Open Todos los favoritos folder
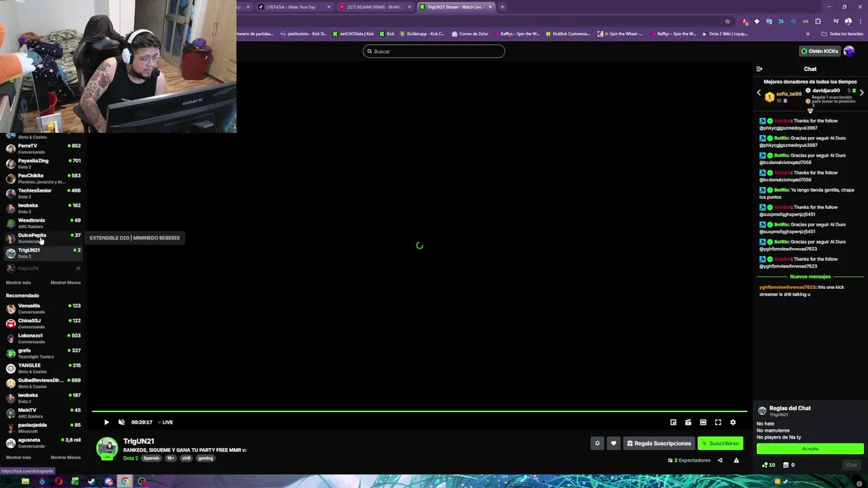The height and width of the screenshot is (488, 868). click(x=842, y=34)
